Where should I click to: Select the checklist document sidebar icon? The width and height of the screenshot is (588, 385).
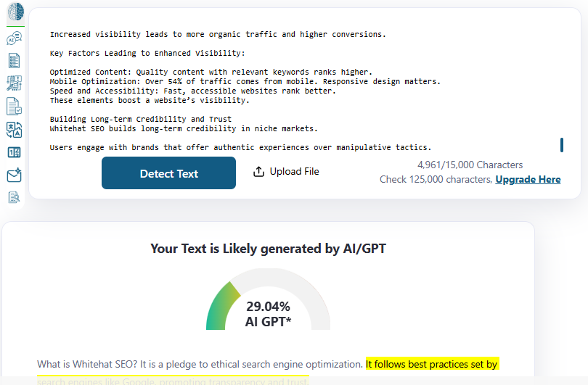click(15, 61)
